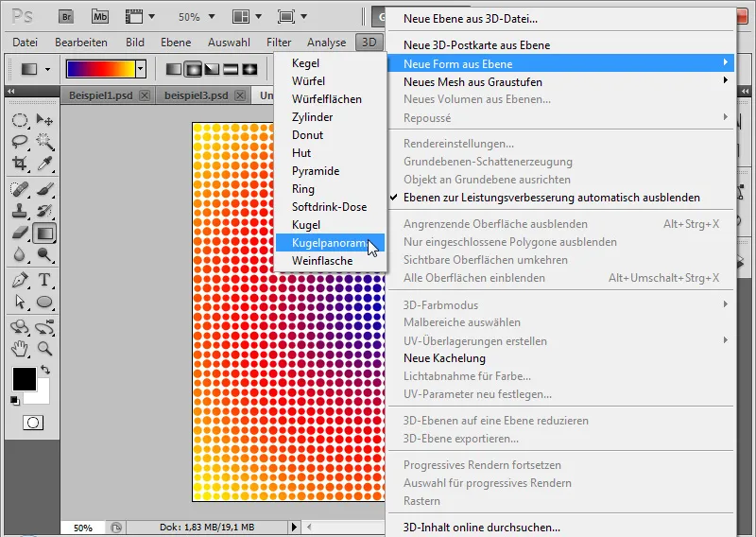The height and width of the screenshot is (537, 756).
Task: Select the Clone Stamp tool
Action: coord(20,211)
